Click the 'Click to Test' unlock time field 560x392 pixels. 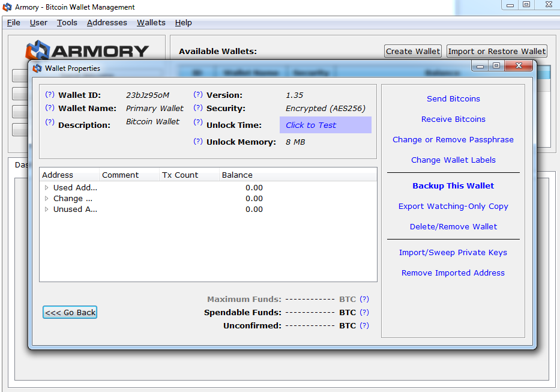pyautogui.click(x=325, y=125)
